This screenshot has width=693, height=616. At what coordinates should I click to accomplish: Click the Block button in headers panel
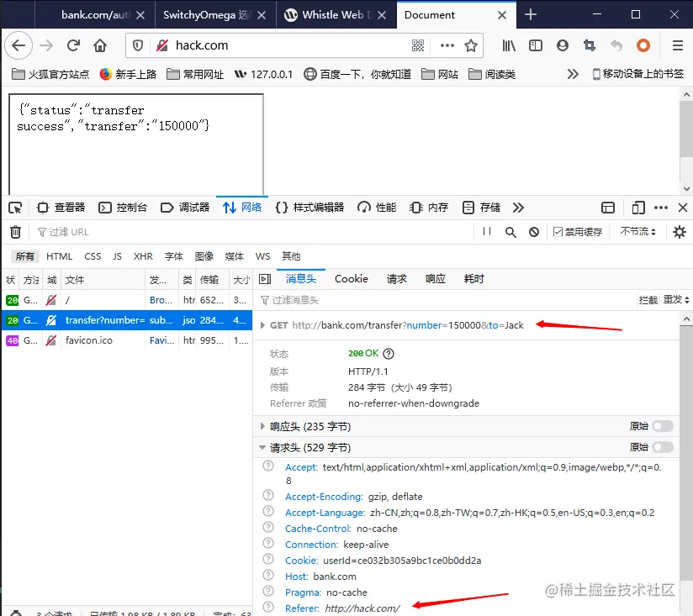[x=648, y=300]
